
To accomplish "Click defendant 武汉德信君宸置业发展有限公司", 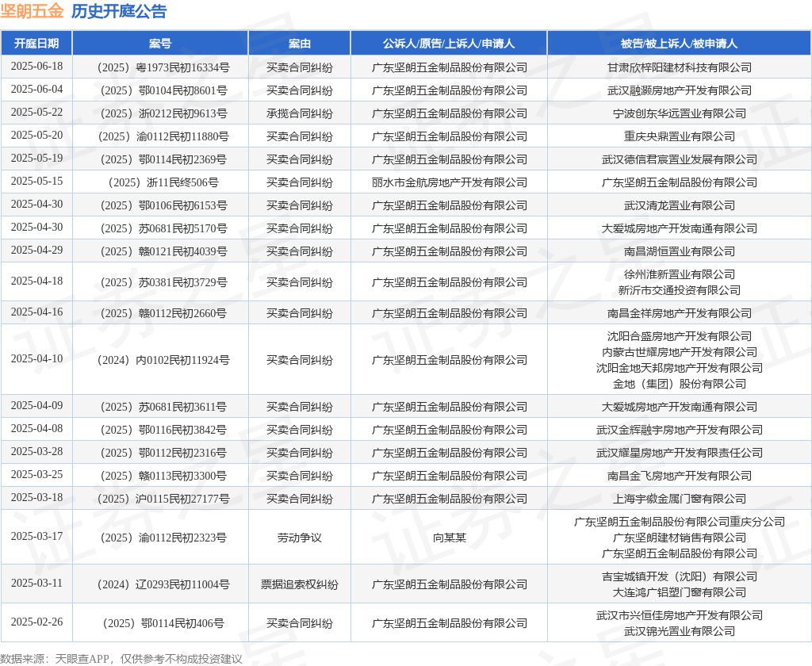I will click(680, 159).
